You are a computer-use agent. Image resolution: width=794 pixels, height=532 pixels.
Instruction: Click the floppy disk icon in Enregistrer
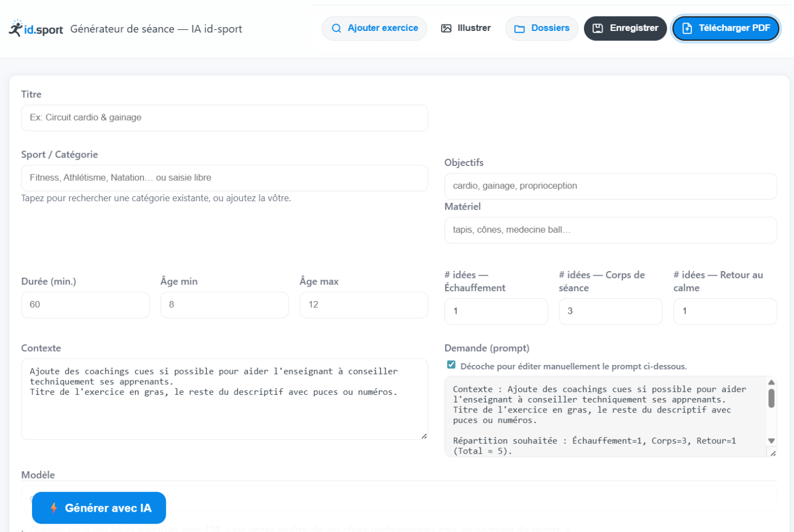tap(598, 28)
